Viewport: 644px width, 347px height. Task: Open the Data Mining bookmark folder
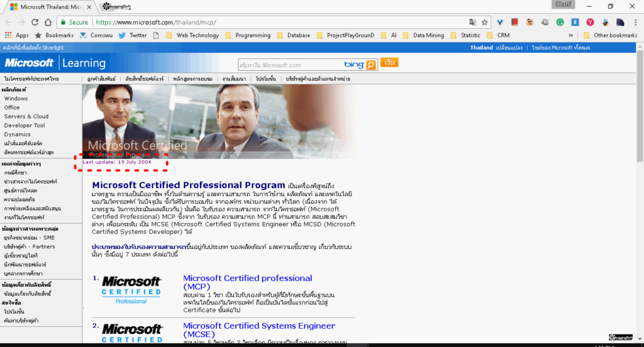point(423,35)
